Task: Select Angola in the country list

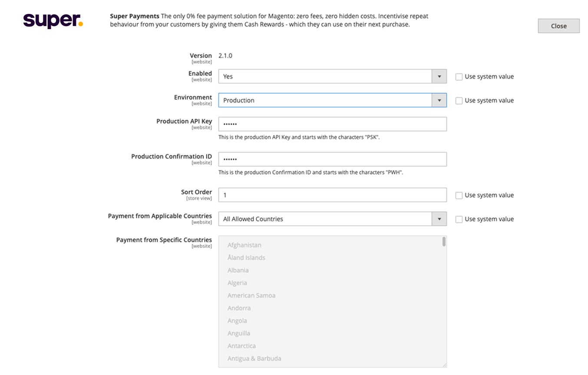Action: [237, 321]
